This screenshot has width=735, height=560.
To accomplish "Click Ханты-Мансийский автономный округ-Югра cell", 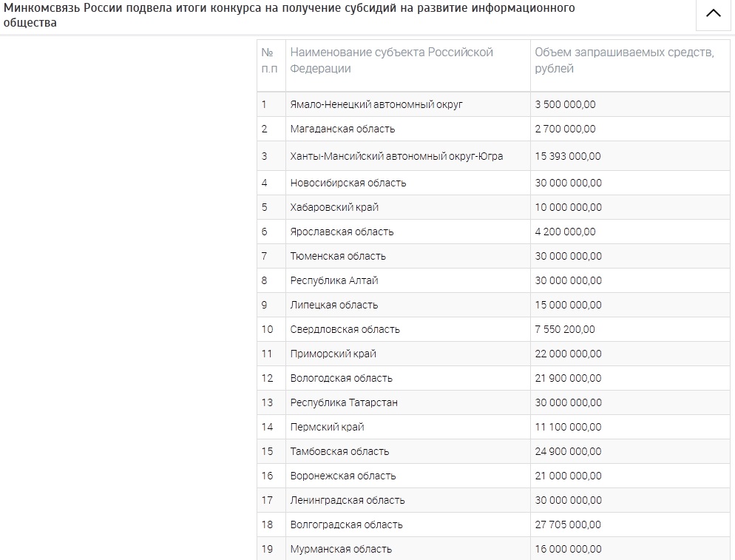I will (396, 156).
